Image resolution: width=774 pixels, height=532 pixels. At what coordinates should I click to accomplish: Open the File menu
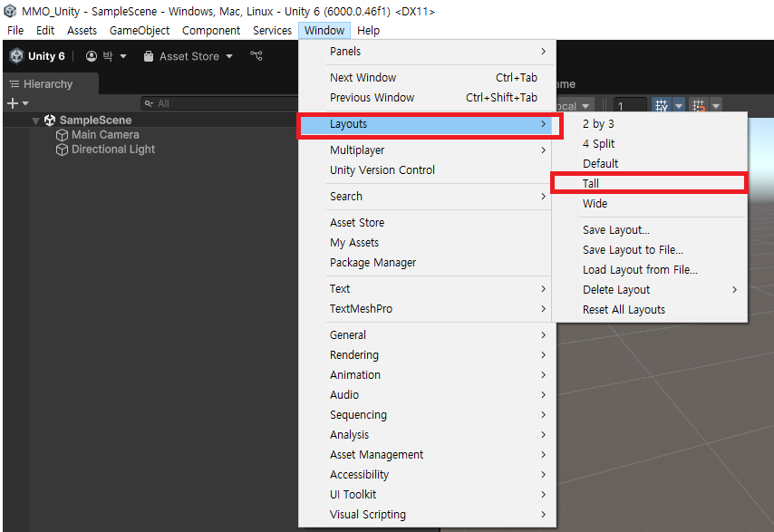[x=15, y=31]
